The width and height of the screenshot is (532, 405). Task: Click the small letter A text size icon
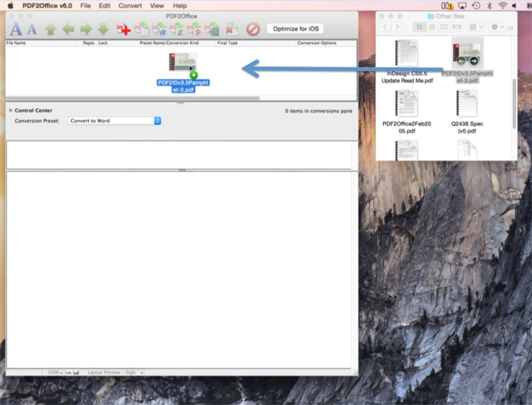coord(32,29)
